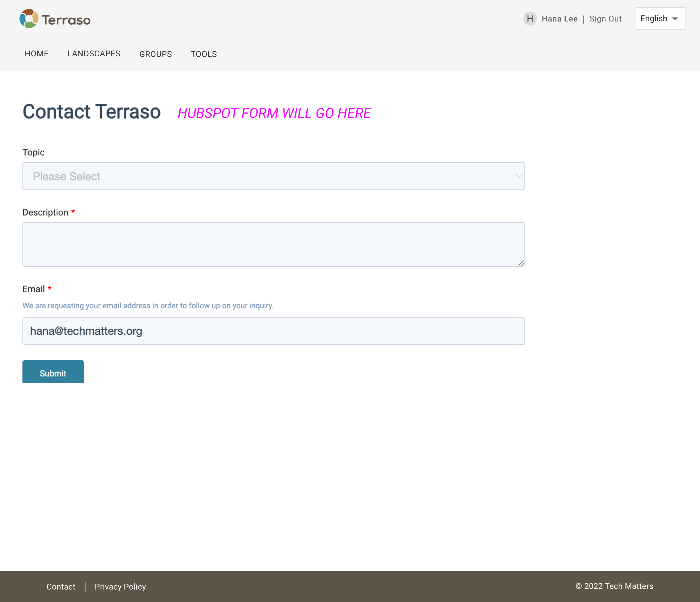Screen dimensions: 700x602
Task: Open the English language dropdown
Action: pos(660,19)
